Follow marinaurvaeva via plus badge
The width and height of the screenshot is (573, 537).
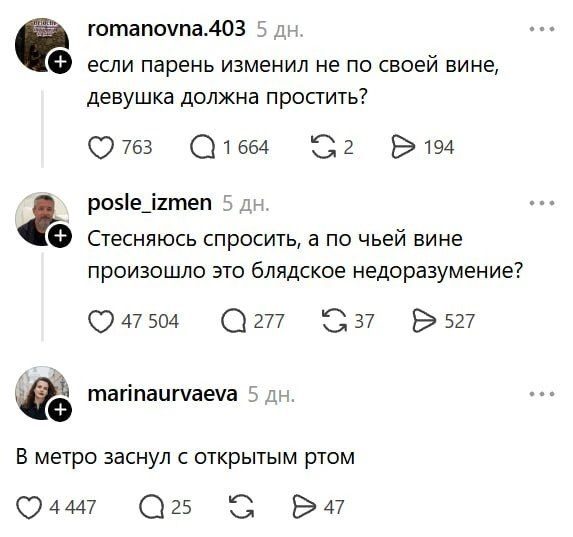[x=60, y=410]
